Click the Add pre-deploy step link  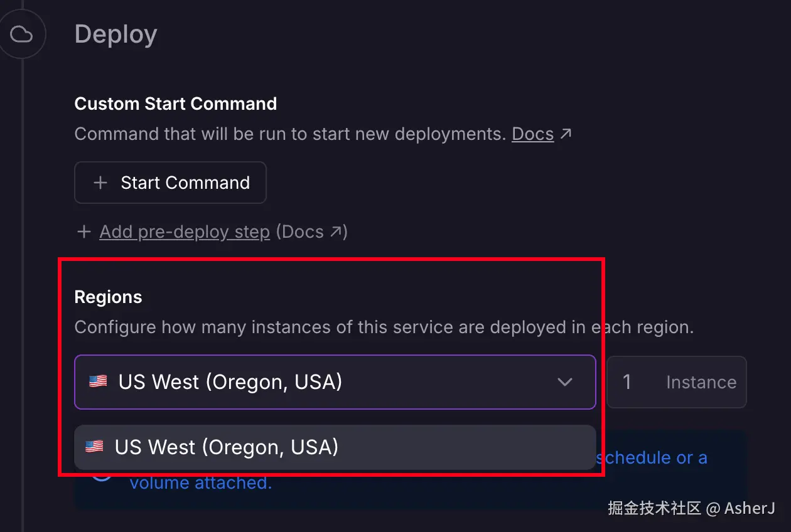coord(185,232)
